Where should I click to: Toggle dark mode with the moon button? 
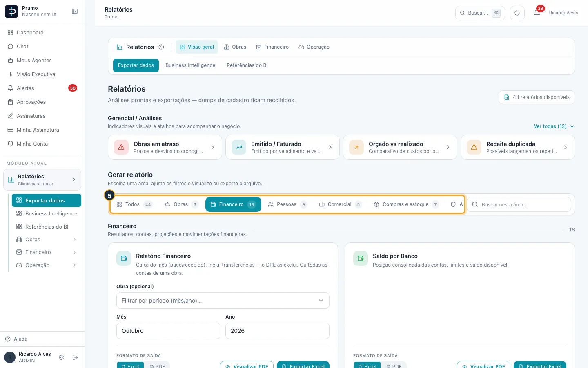(517, 13)
